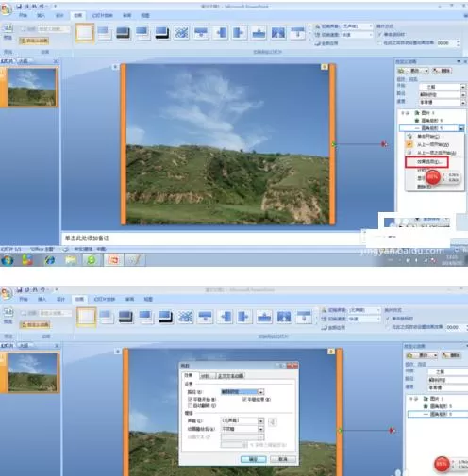Apply Uncover Down transition in upper ribbon
This screenshot has height=476, width=468.
pos(297,33)
